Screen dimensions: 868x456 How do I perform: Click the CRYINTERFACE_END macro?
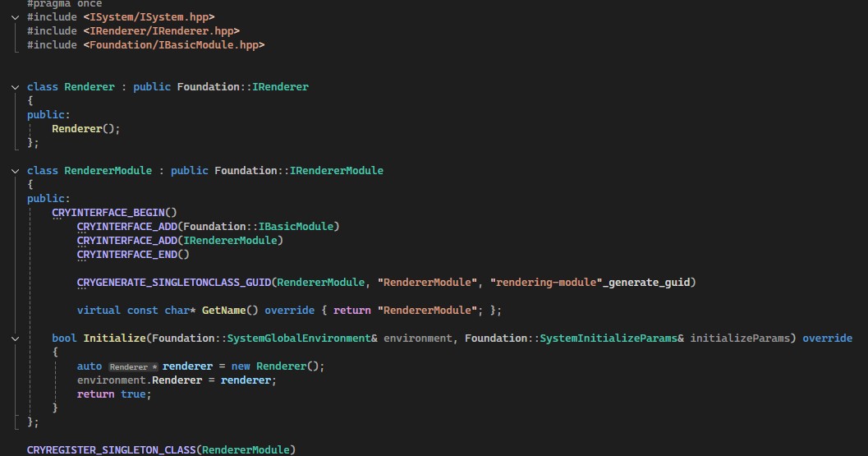pyautogui.click(x=130, y=255)
